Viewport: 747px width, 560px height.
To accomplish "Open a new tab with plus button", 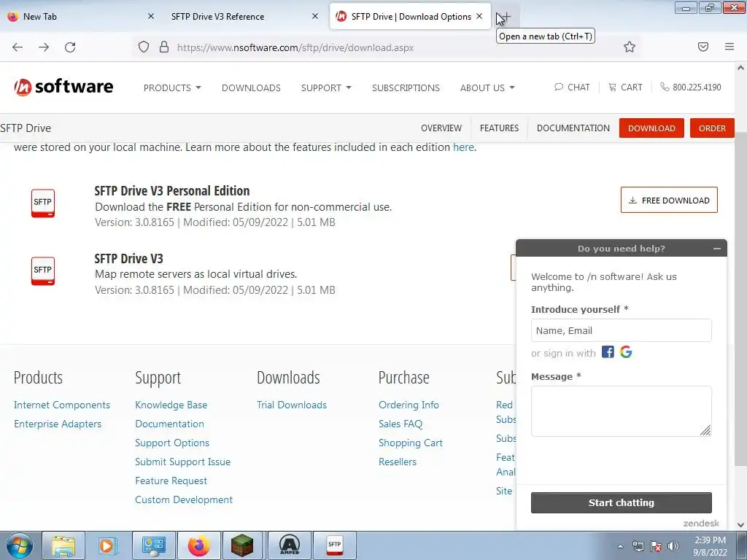I will tap(506, 17).
